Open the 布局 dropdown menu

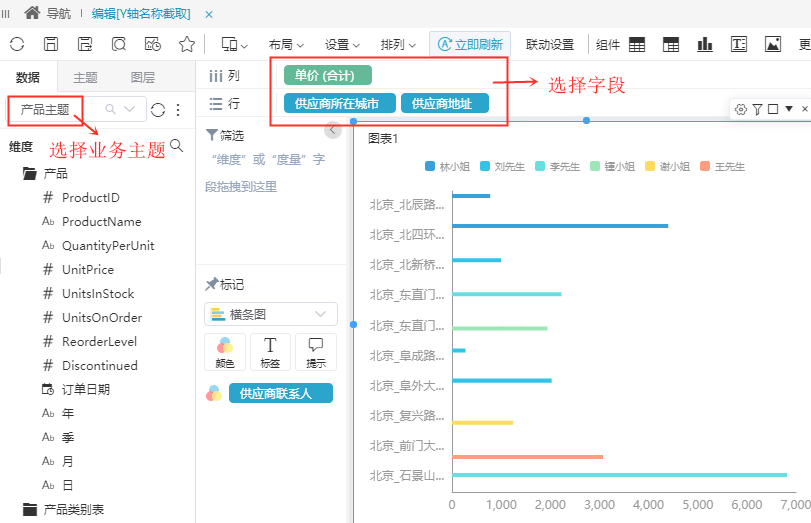click(286, 45)
